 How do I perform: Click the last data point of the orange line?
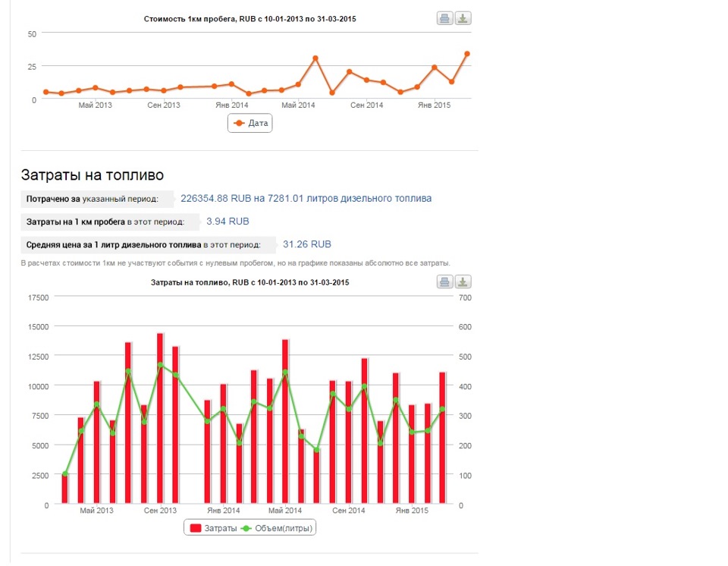click(467, 54)
